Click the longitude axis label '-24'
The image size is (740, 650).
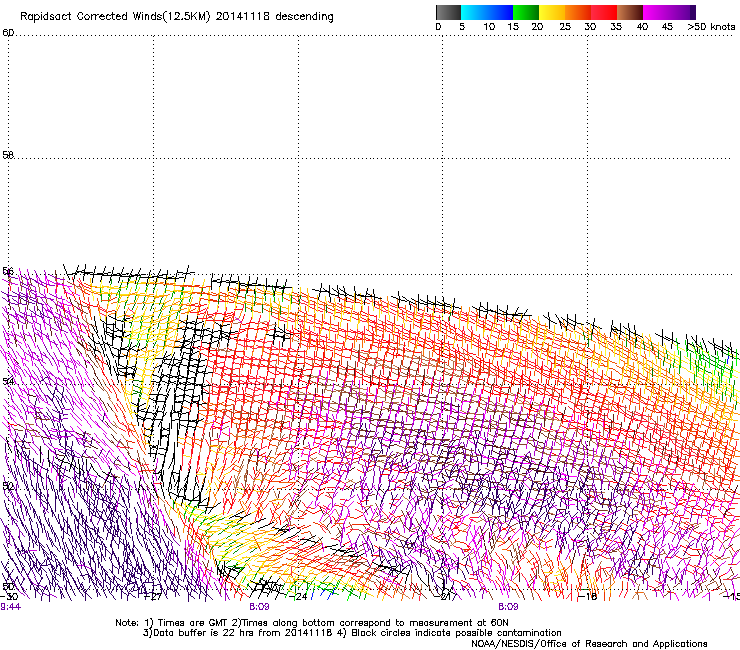298,597
